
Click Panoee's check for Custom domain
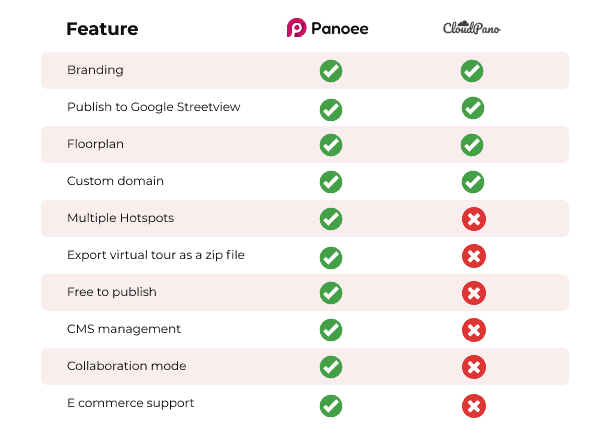click(330, 182)
